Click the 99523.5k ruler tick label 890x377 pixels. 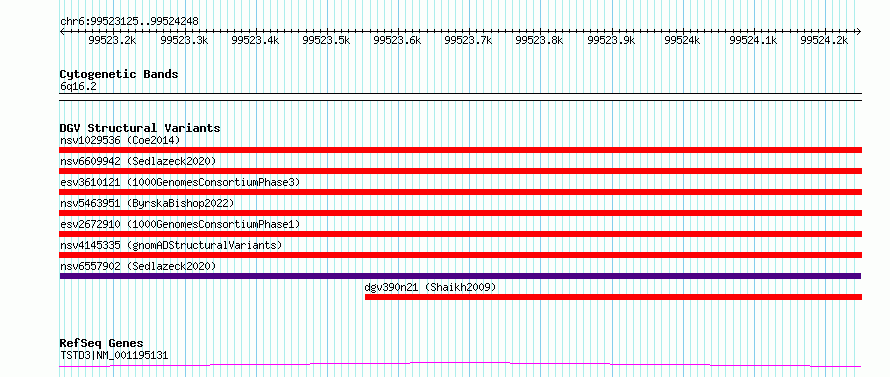[x=326, y=40]
